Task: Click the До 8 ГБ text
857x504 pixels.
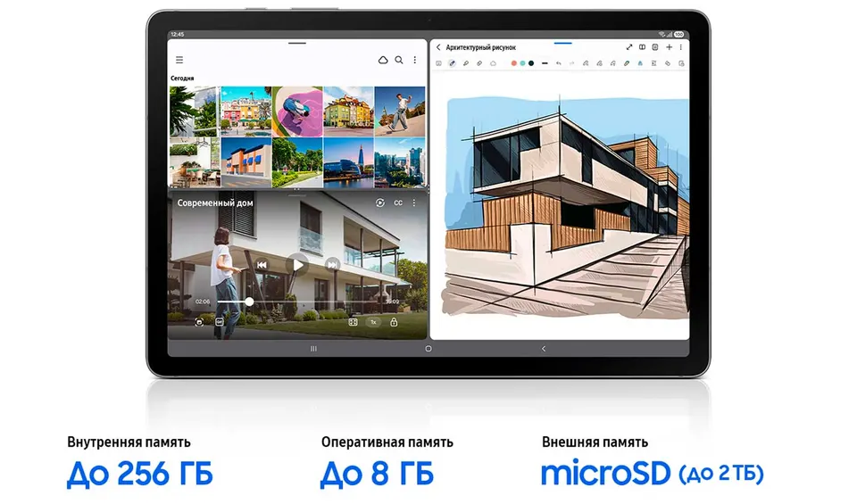Action: pyautogui.click(x=377, y=473)
